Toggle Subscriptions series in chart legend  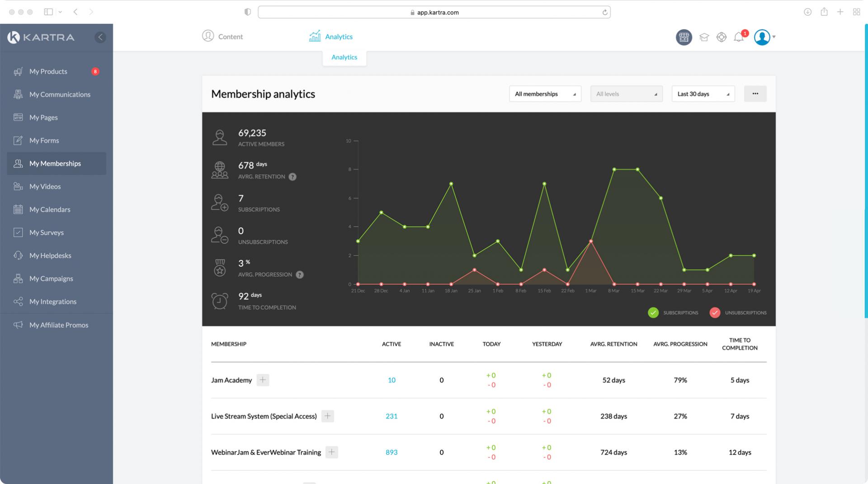tap(653, 313)
